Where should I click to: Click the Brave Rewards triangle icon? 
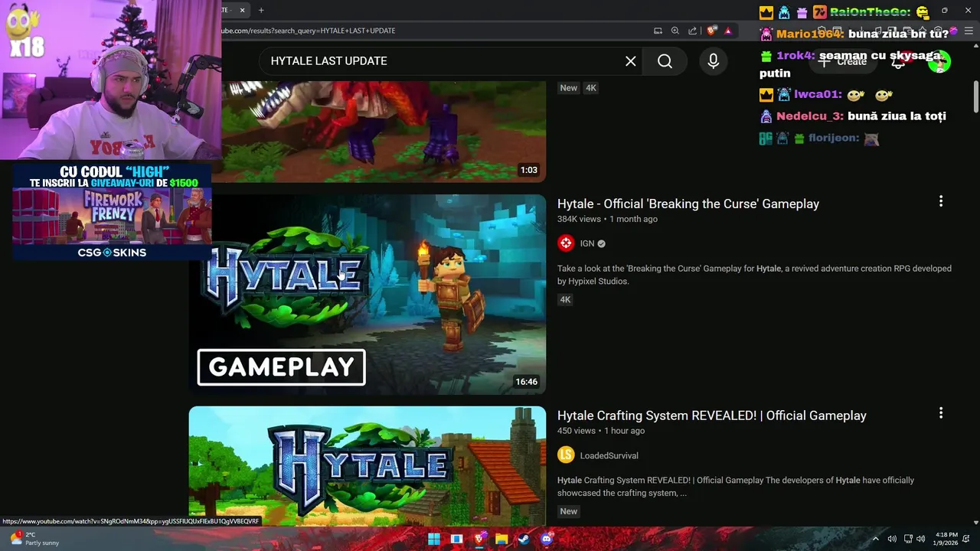coord(728,31)
